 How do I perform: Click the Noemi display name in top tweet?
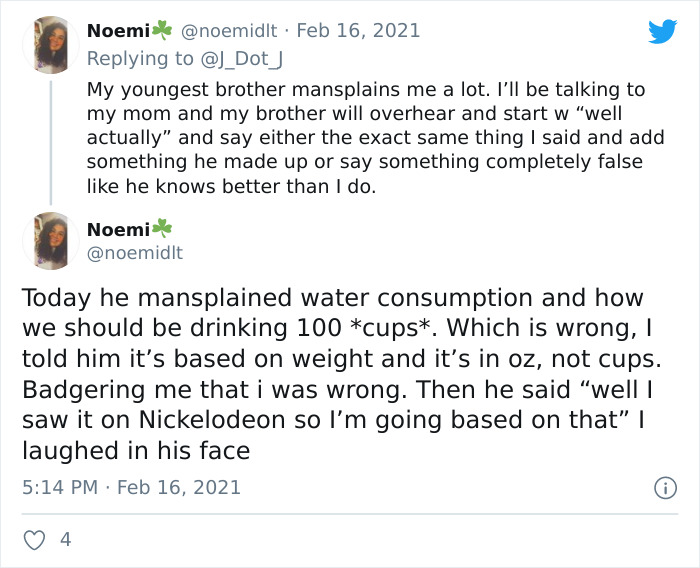click(x=117, y=32)
